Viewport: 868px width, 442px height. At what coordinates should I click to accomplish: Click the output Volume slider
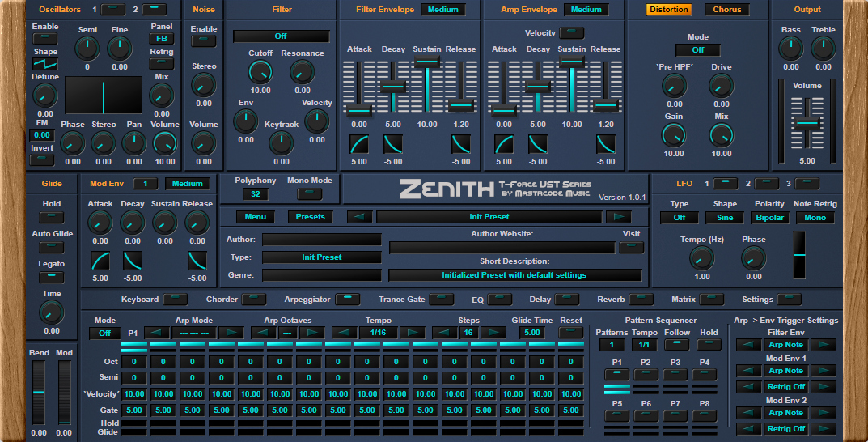[807, 122]
